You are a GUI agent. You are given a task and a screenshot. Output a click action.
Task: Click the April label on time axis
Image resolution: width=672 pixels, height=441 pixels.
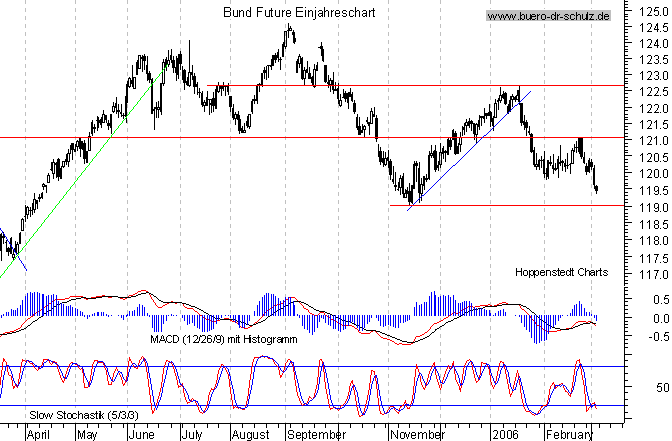coord(39,435)
